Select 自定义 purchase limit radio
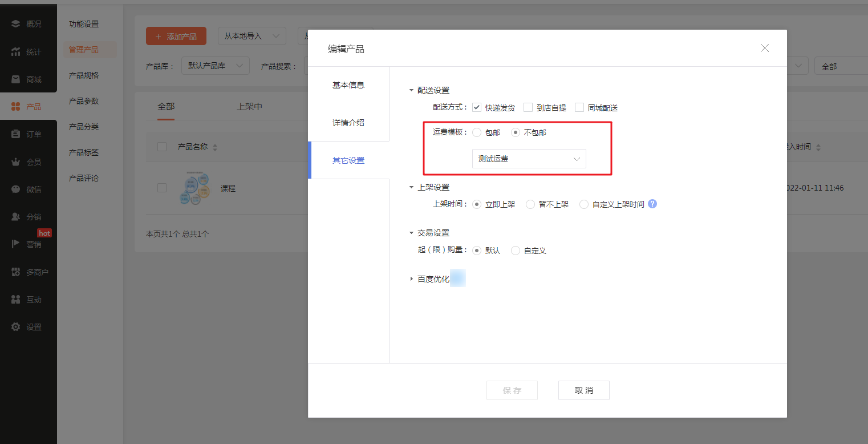868x444 pixels. point(516,251)
